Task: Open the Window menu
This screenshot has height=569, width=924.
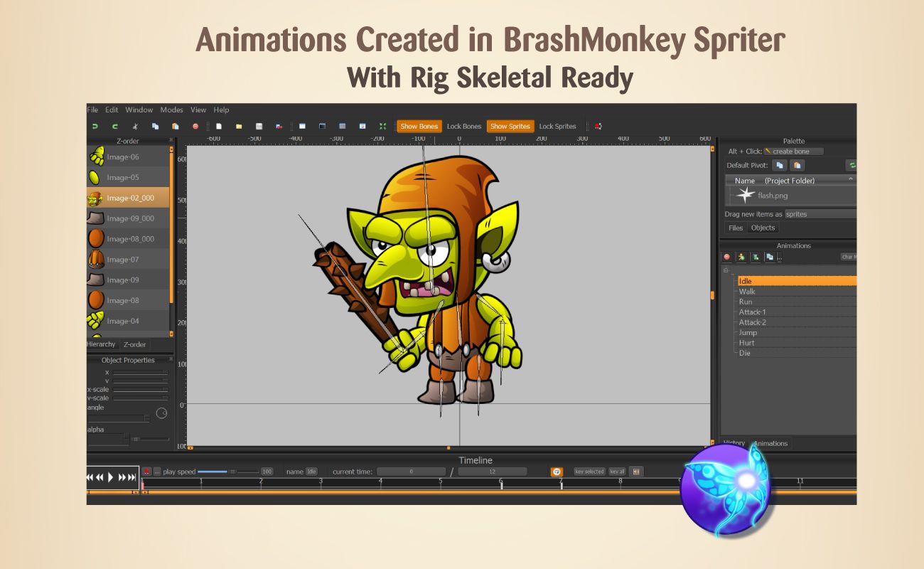Action: (139, 110)
